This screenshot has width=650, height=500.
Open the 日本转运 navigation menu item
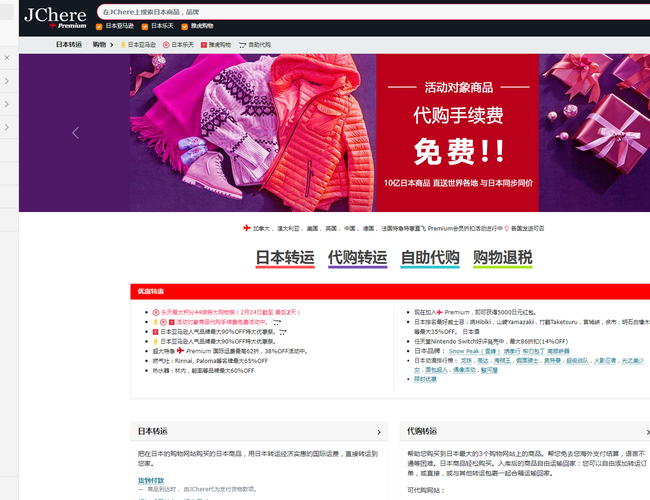[69, 45]
